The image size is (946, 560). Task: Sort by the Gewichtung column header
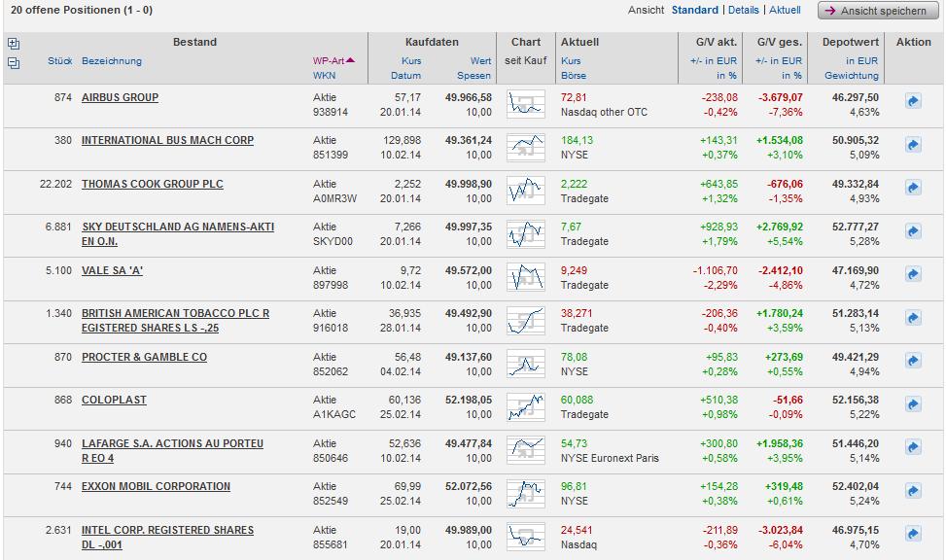pos(852,76)
